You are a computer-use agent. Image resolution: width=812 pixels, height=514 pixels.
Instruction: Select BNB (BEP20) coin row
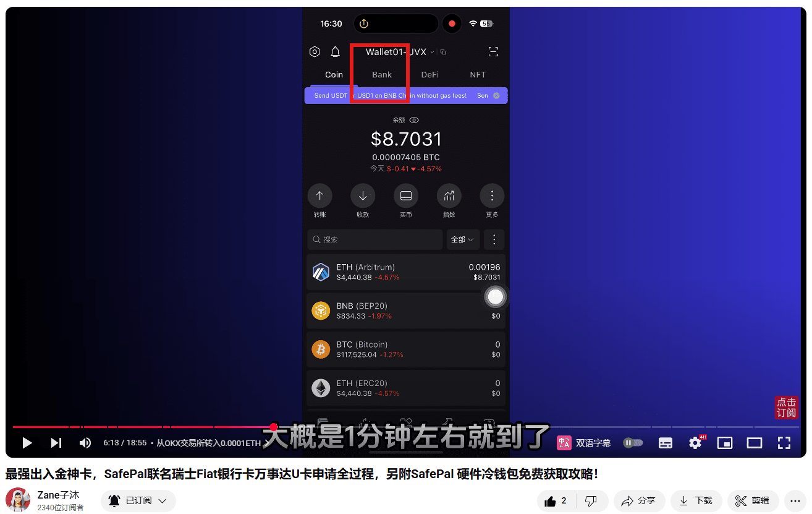[406, 311]
